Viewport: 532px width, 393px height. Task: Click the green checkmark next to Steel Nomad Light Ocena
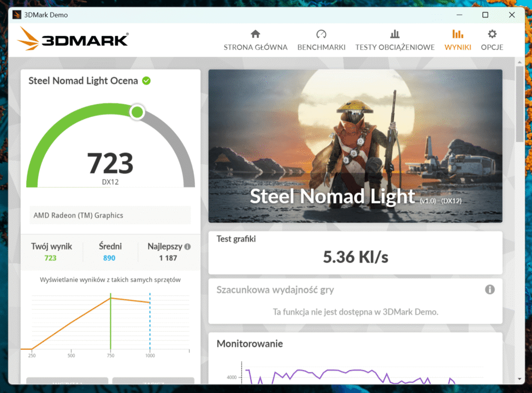coord(146,80)
